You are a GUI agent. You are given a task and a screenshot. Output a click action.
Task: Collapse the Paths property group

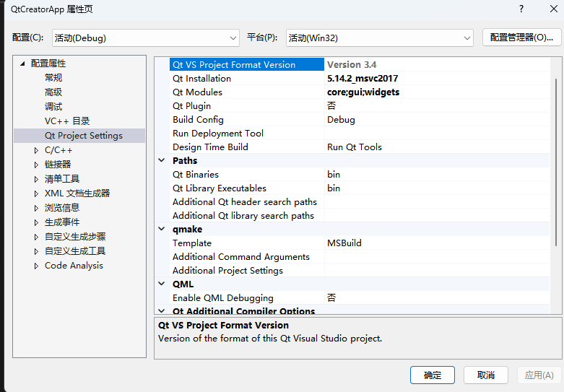(162, 160)
